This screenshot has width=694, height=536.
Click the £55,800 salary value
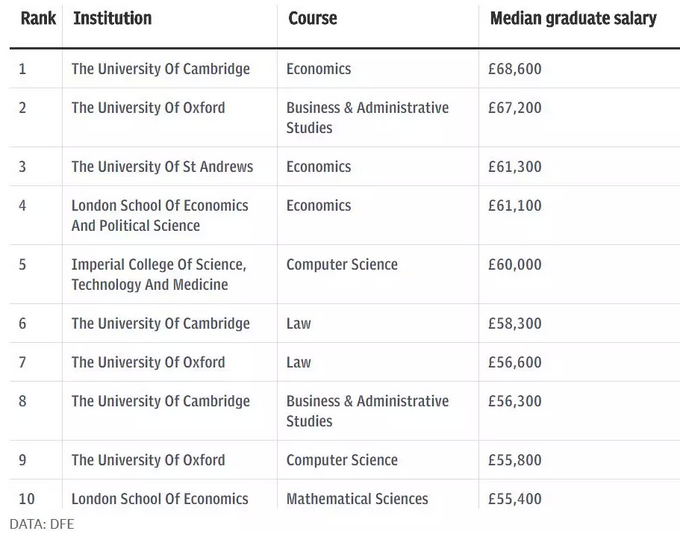515,460
